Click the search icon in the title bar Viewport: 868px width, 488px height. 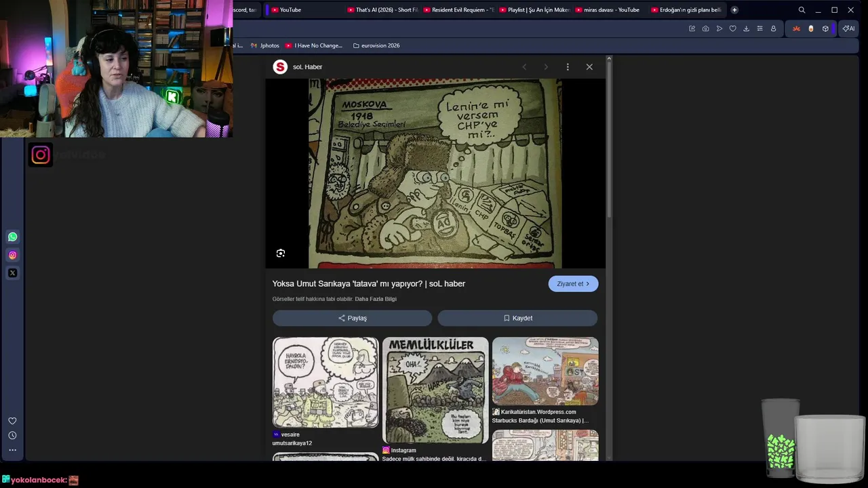(x=802, y=10)
